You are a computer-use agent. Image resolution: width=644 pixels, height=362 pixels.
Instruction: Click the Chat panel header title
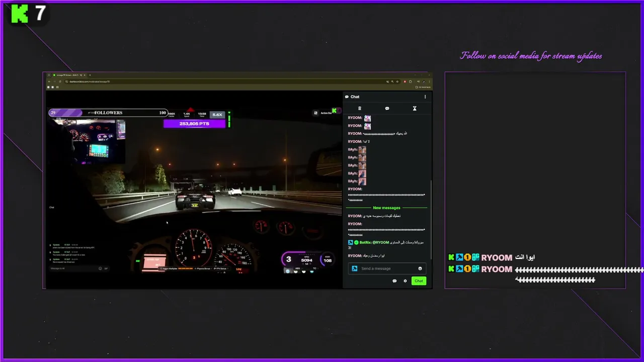355,97
